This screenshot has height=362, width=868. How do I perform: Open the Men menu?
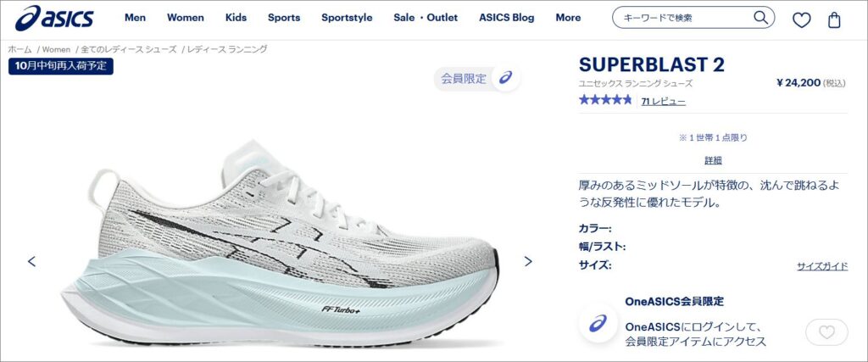135,18
